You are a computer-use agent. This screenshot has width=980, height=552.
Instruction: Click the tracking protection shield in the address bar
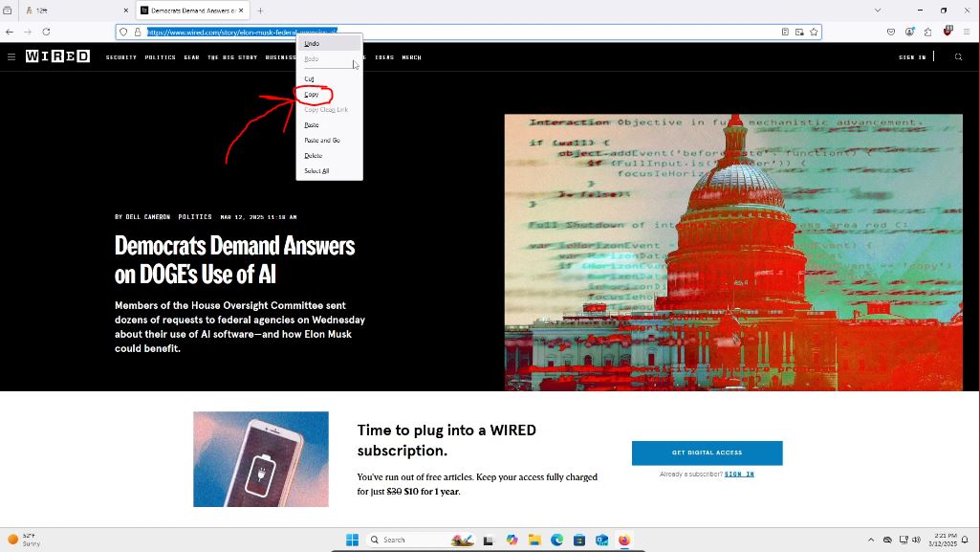point(123,32)
